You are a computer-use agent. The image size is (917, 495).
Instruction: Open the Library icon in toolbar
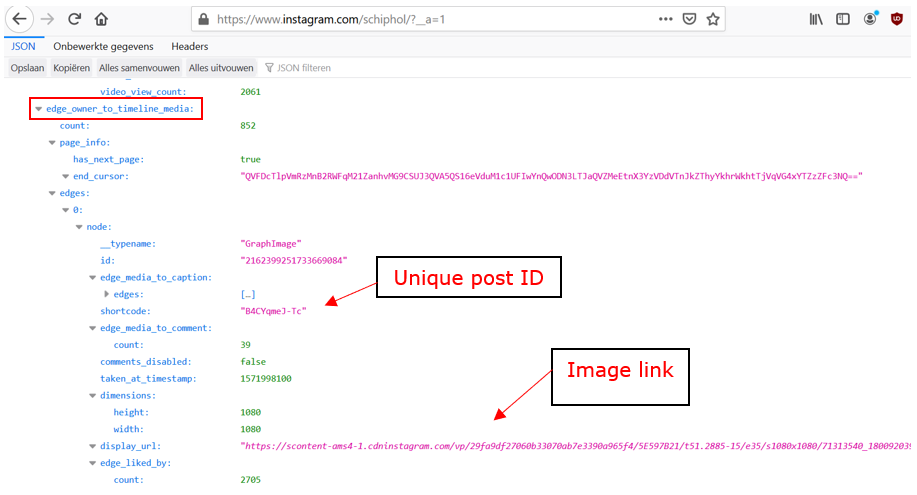click(816, 19)
